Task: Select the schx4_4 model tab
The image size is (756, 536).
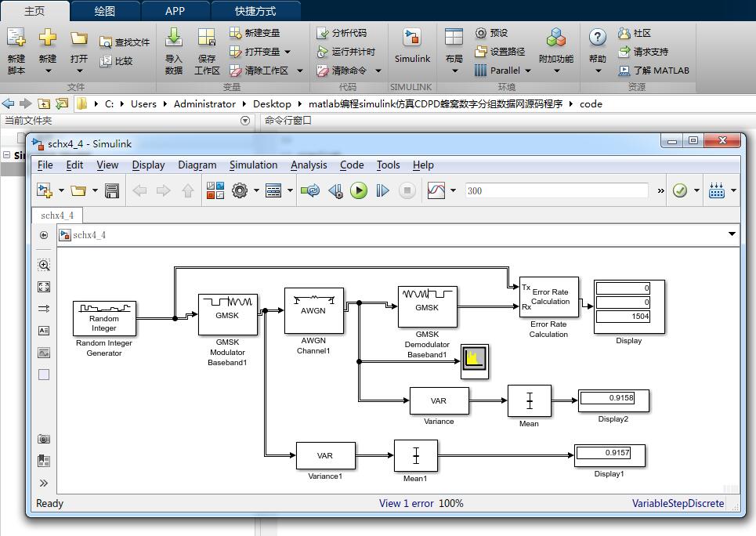Action: pyautogui.click(x=57, y=215)
